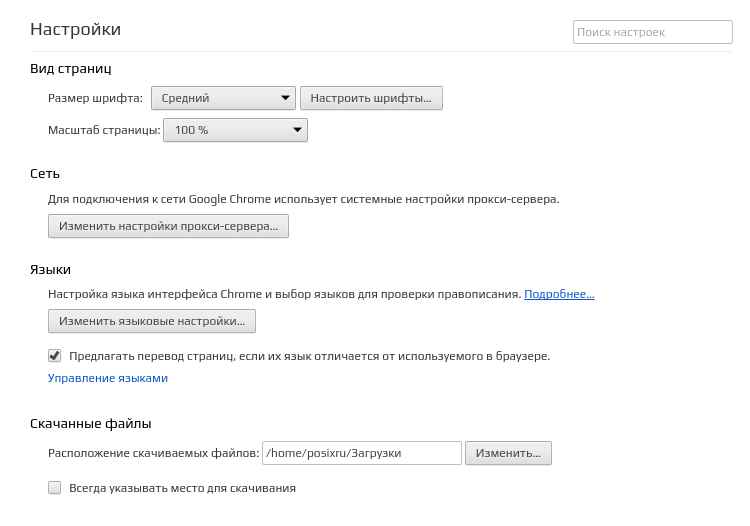Click the Расположение скачиваемых файлов label
This screenshot has height=526, width=750.
(154, 453)
